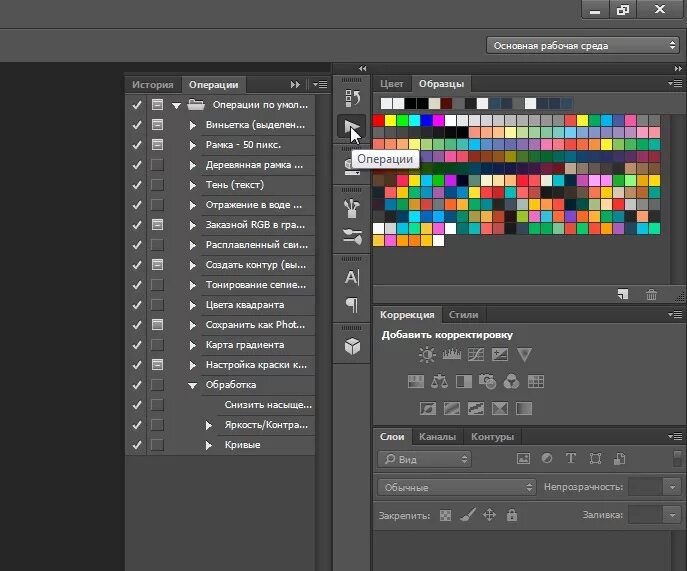
Task: Create a new swatch in the Образцы panel
Action: tap(623, 294)
